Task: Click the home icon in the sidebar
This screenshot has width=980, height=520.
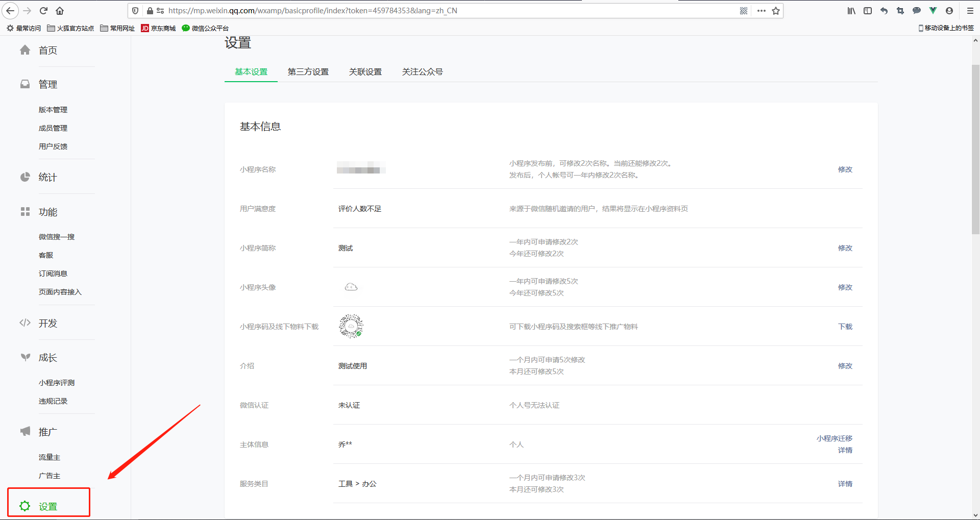Action: tap(25, 50)
